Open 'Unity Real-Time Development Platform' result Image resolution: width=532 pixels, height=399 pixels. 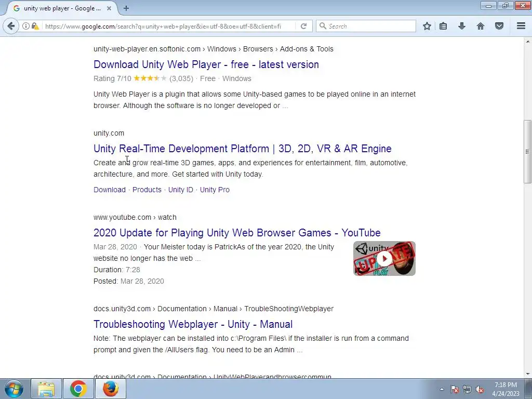coord(243,149)
